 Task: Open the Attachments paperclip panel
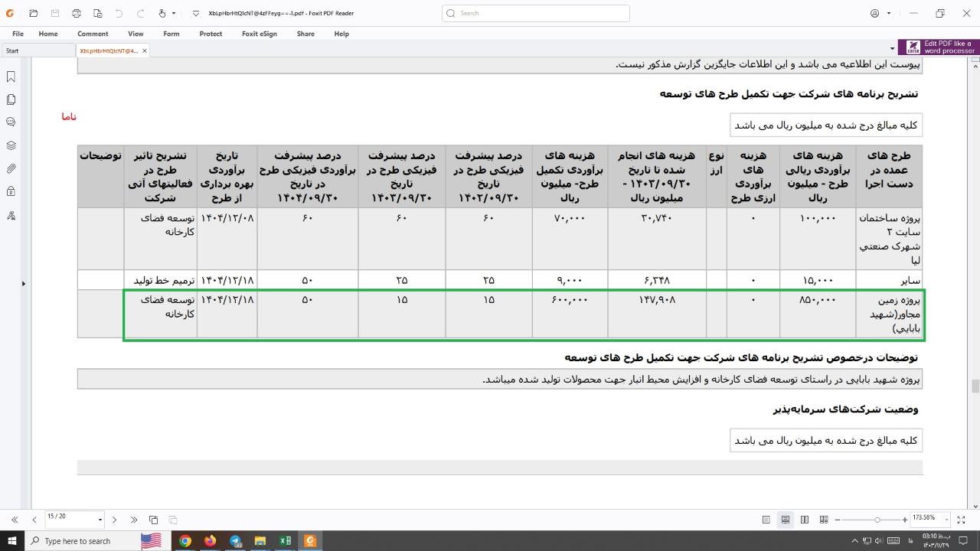pyautogui.click(x=11, y=168)
